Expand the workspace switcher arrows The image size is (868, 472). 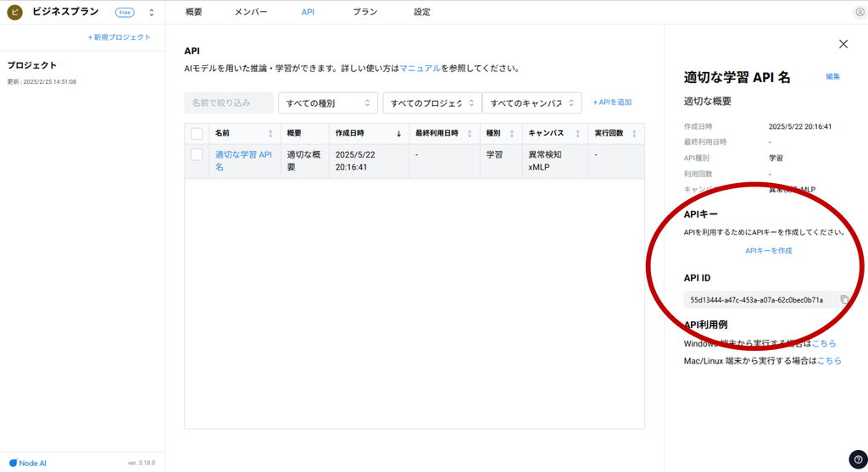pyautogui.click(x=151, y=13)
